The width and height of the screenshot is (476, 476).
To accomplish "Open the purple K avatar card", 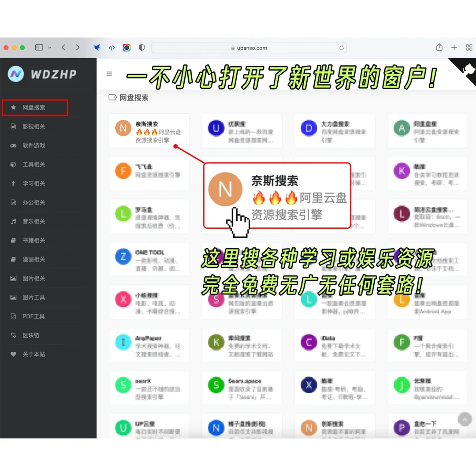I will click(428, 174).
